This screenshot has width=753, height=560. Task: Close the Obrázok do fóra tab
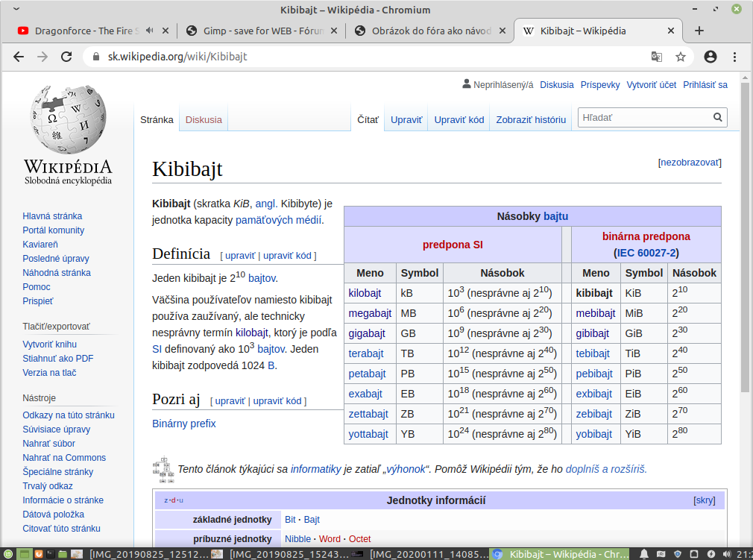coord(502,31)
